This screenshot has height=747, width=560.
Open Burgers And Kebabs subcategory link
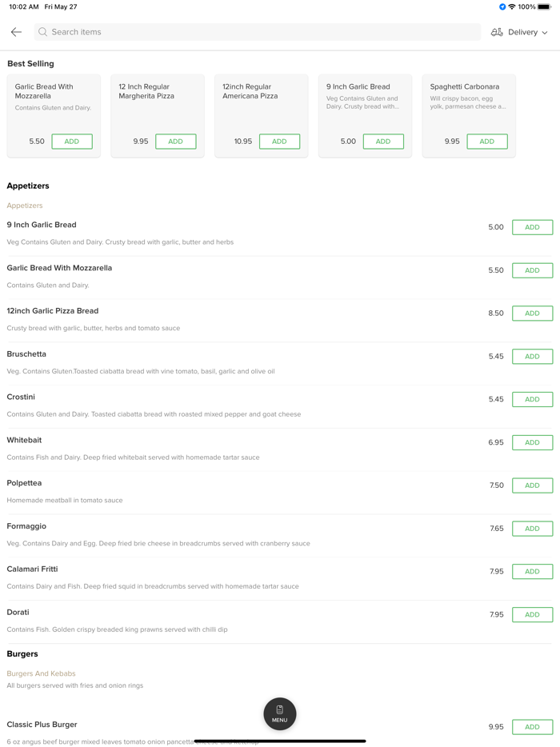(41, 673)
